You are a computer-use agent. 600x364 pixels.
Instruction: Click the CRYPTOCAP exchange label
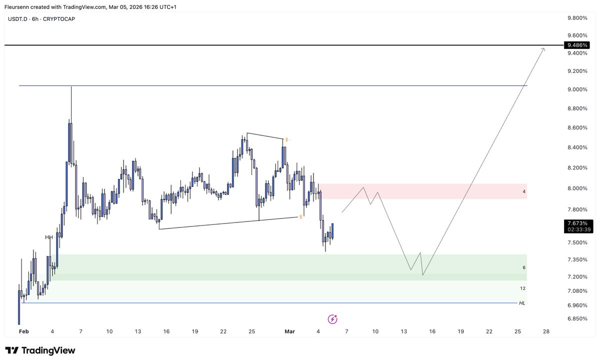click(x=58, y=19)
